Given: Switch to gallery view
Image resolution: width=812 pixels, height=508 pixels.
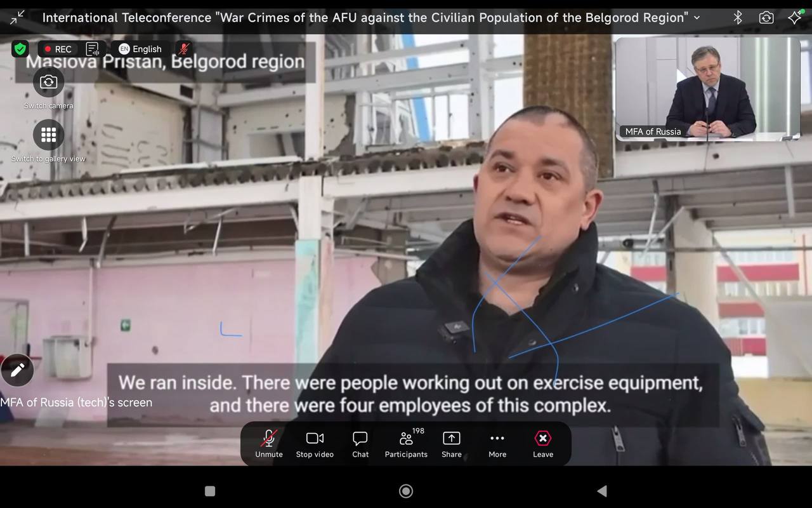Looking at the screenshot, I should pos(49,135).
